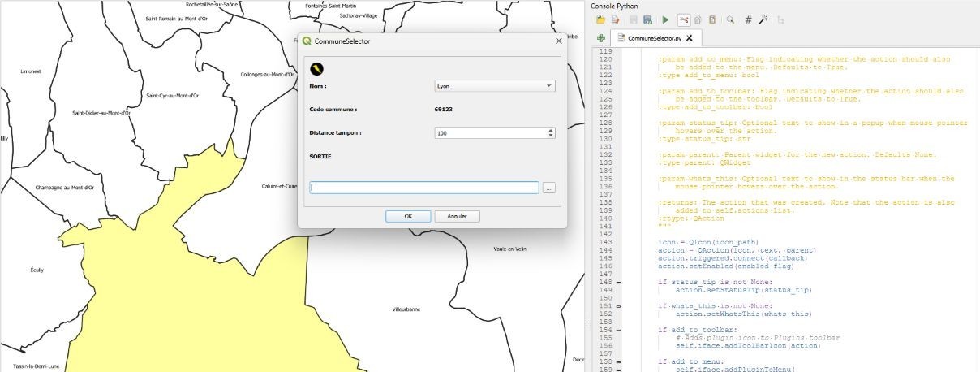Viewport: 980px width, 372px height.
Task: Collapse code fold marker at line 154
Action: [619, 330]
